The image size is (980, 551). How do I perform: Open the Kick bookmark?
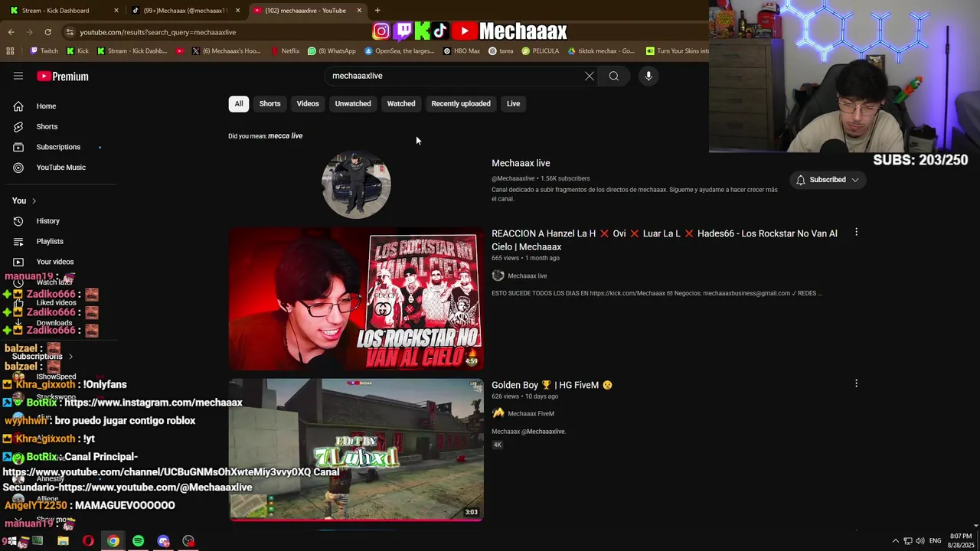[x=77, y=51]
